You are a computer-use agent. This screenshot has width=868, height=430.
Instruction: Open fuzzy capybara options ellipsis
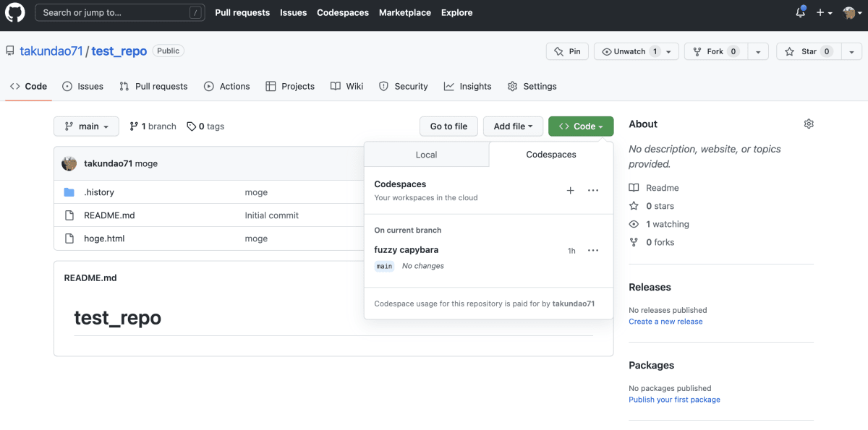pos(593,250)
